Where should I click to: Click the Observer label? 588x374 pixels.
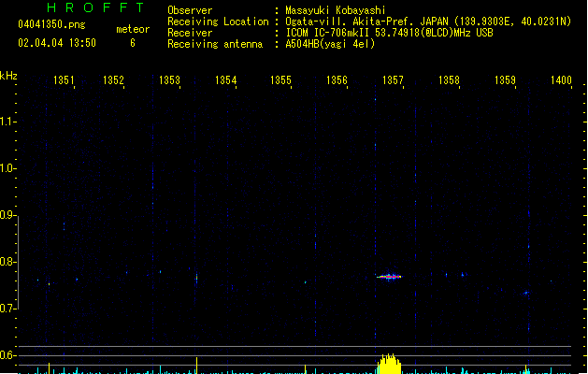point(190,10)
